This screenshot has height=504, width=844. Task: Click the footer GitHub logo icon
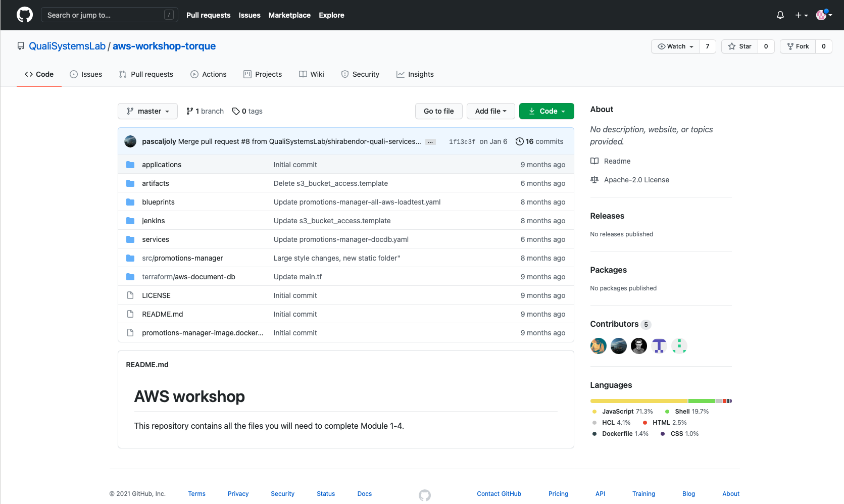[x=425, y=495]
